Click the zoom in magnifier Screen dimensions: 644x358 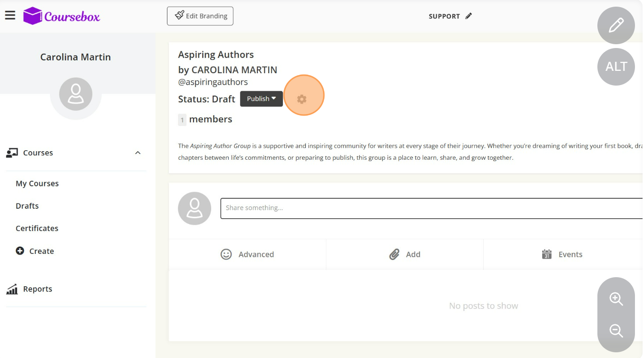coord(616,299)
